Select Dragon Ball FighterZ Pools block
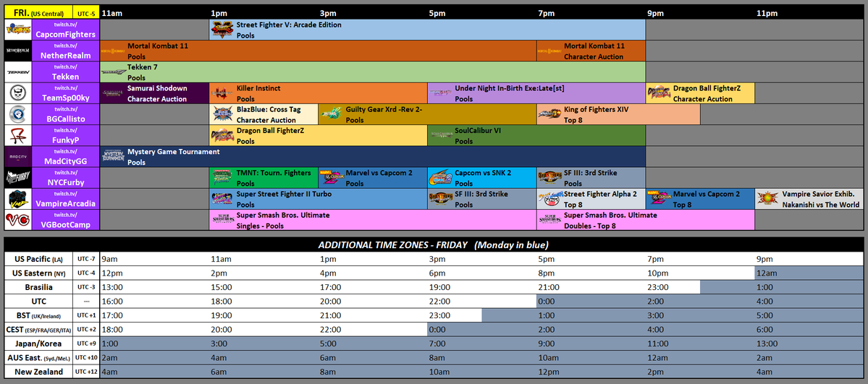868x384 pixels. pyautogui.click(x=319, y=135)
